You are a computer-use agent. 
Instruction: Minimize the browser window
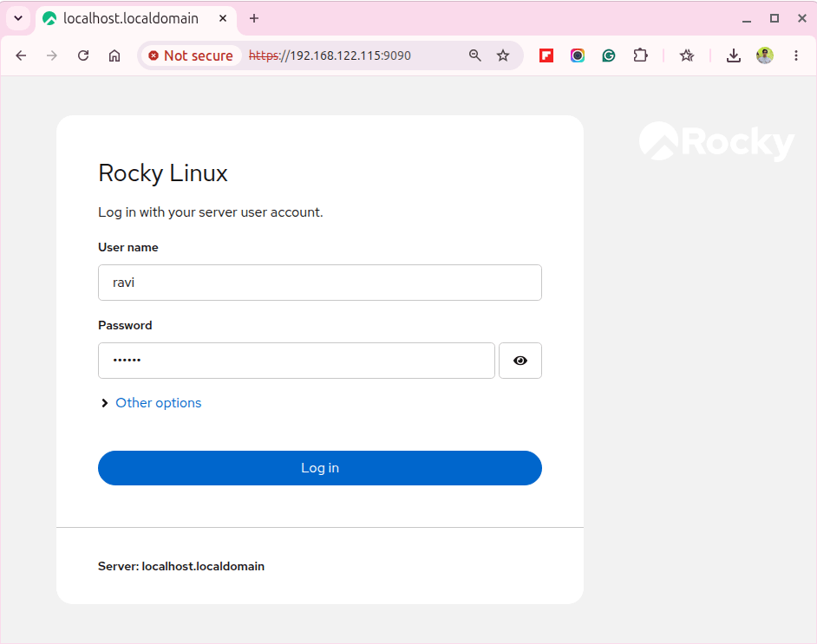point(747,19)
